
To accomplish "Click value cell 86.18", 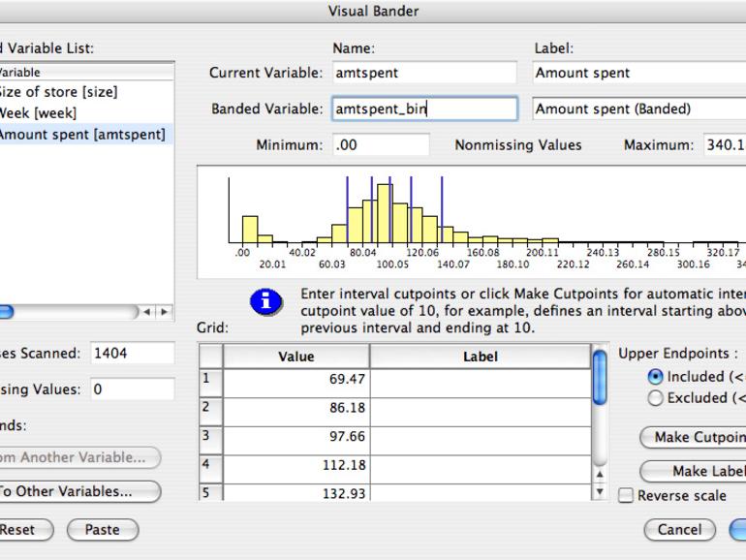I will (x=296, y=412).
